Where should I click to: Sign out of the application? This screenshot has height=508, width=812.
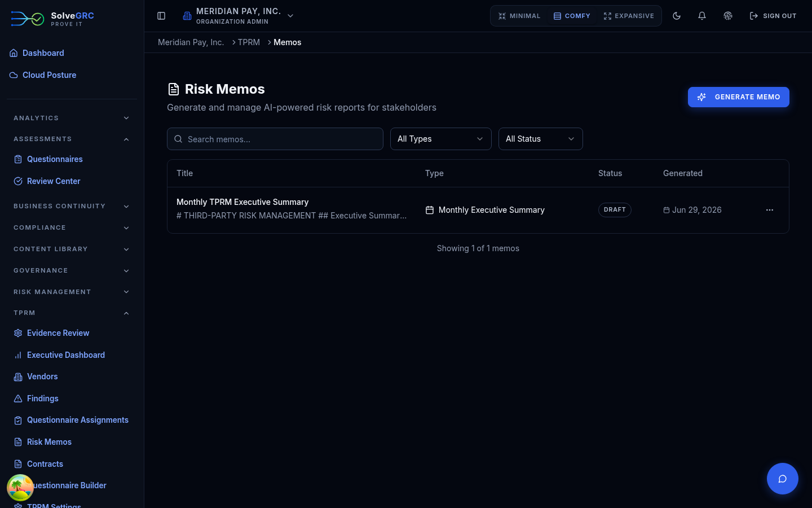(773, 16)
